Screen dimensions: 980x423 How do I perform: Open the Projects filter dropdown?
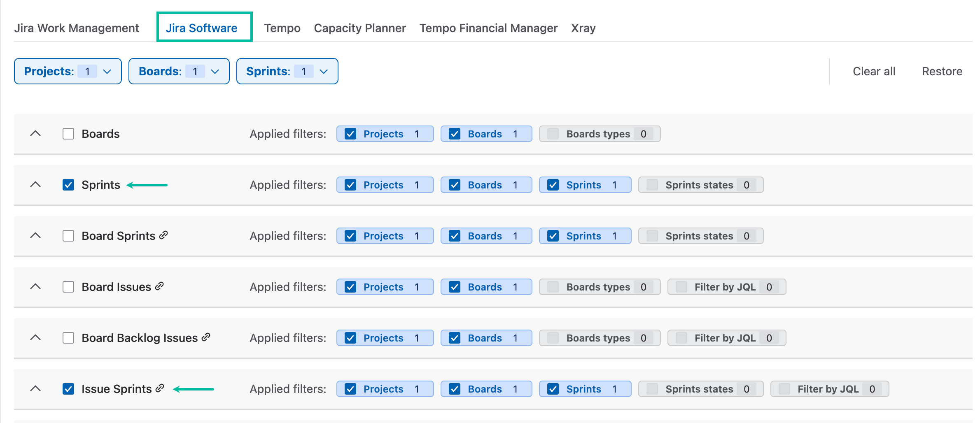pos(68,71)
